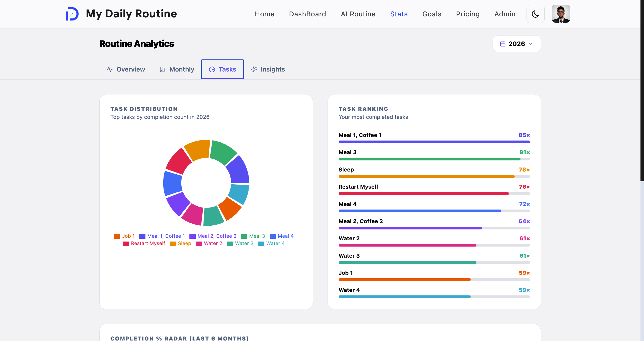Click the 64× count value

point(524,221)
